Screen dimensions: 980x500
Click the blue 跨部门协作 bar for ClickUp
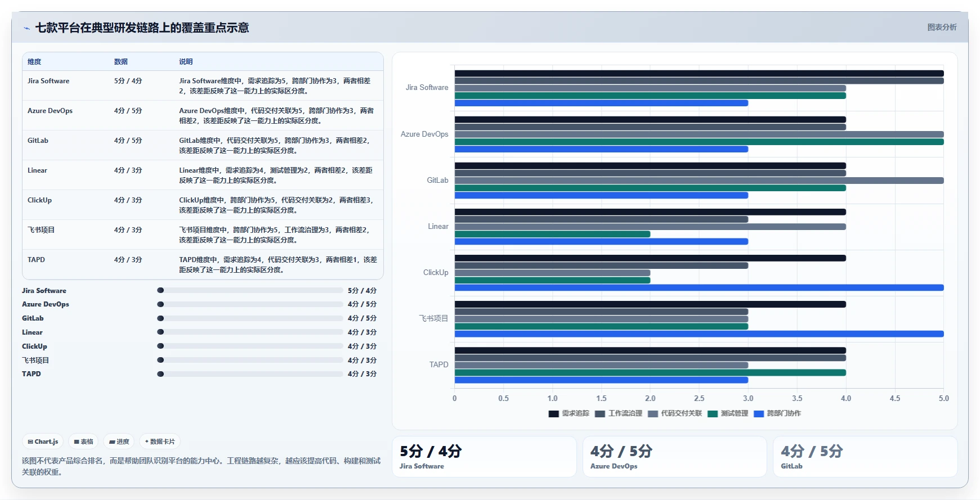pyautogui.click(x=699, y=287)
